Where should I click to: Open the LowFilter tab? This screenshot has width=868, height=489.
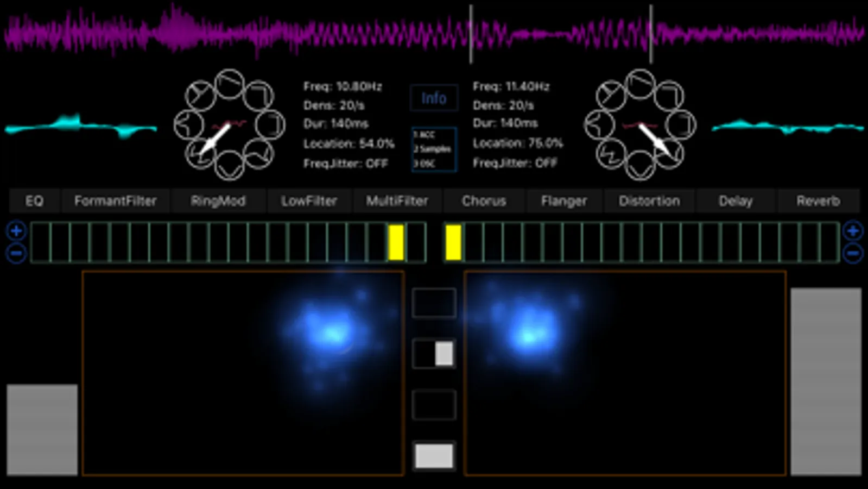click(x=309, y=201)
